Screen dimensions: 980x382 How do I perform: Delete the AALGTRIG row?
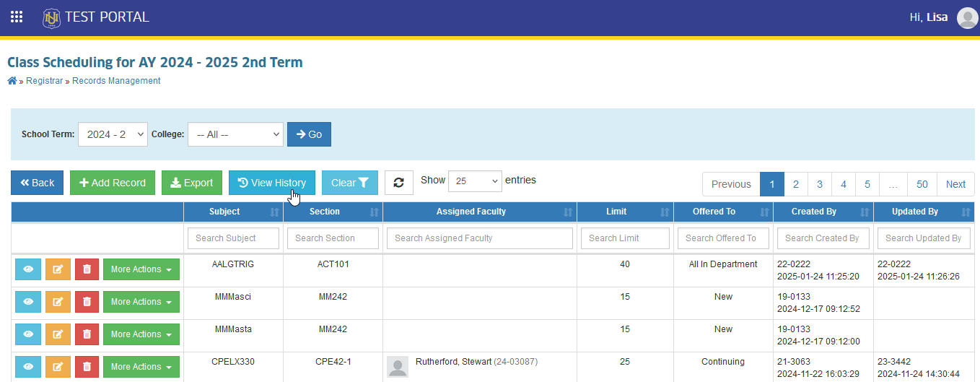tap(87, 269)
